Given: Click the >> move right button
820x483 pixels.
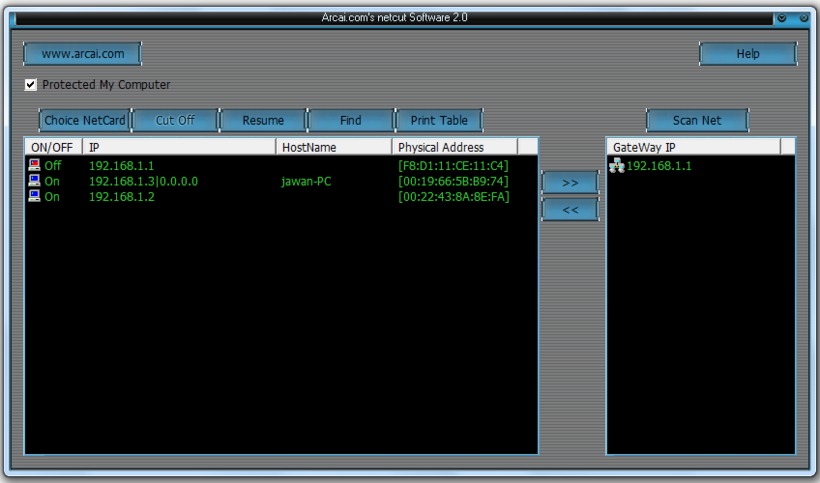Looking at the screenshot, I should (x=570, y=182).
